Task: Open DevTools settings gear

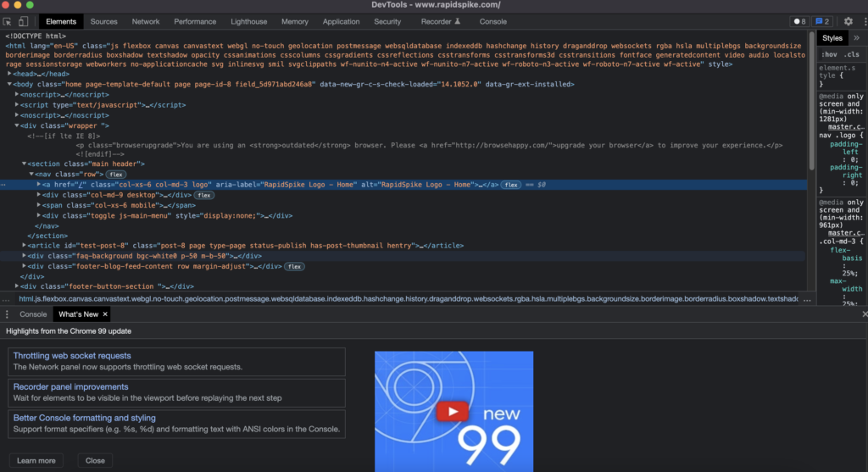Action: tap(848, 21)
